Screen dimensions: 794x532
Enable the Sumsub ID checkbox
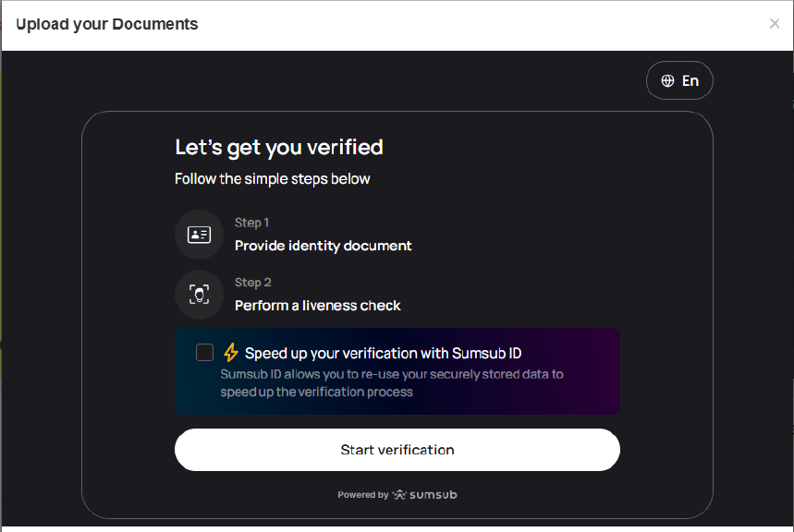pyautogui.click(x=205, y=353)
